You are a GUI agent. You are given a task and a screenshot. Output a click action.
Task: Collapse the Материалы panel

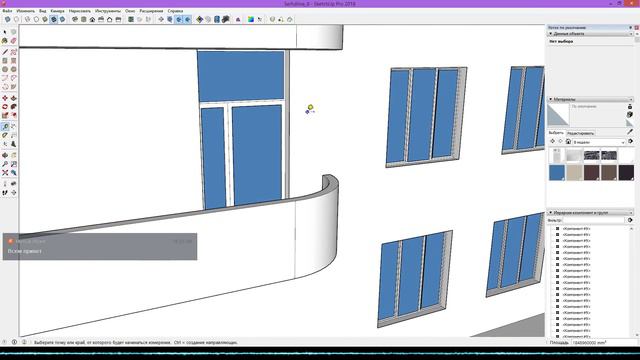(x=551, y=99)
